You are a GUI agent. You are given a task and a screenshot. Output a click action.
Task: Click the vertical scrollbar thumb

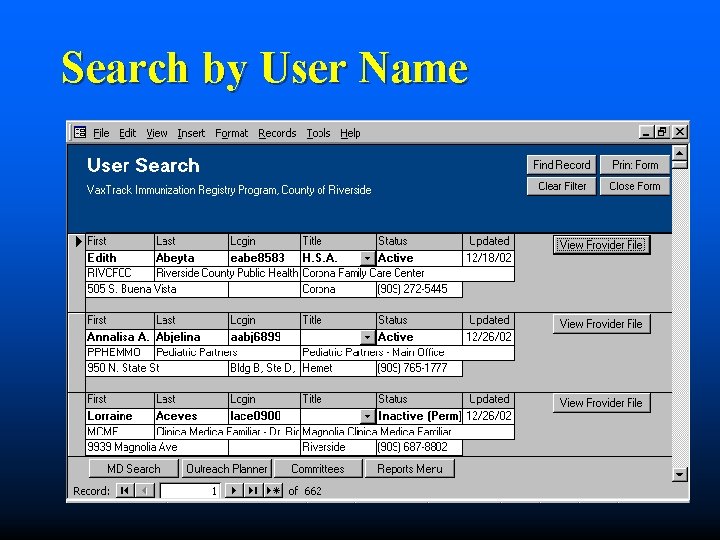coord(680,164)
